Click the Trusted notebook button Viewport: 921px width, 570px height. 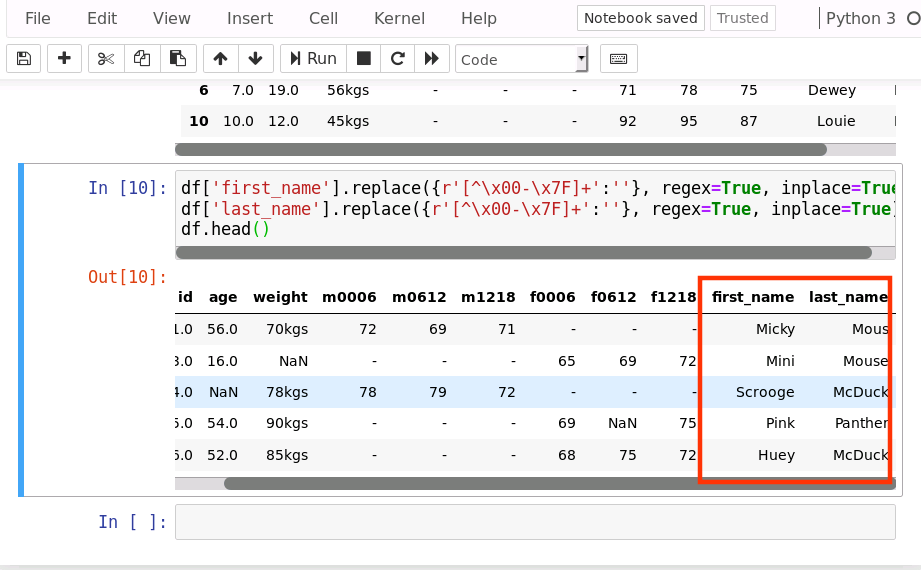coord(742,18)
